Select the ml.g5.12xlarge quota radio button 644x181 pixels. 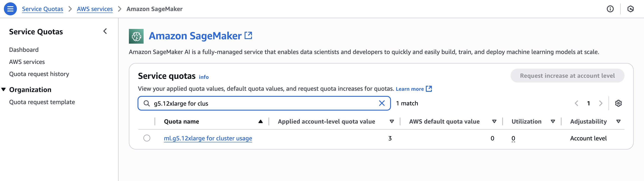click(x=147, y=138)
